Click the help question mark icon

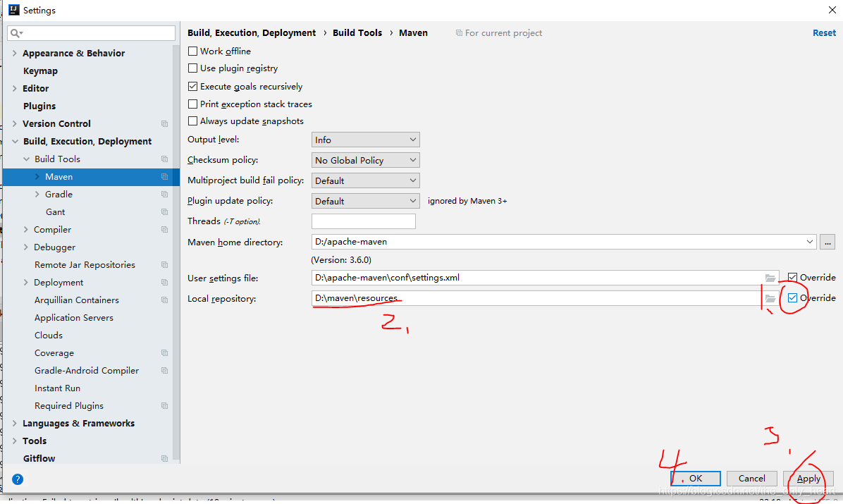(18, 479)
